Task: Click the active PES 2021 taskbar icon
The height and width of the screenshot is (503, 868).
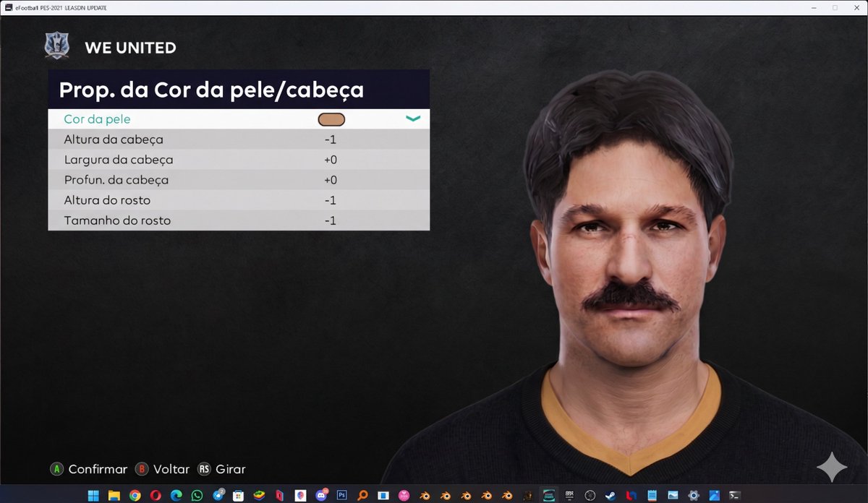Action: 548,495
